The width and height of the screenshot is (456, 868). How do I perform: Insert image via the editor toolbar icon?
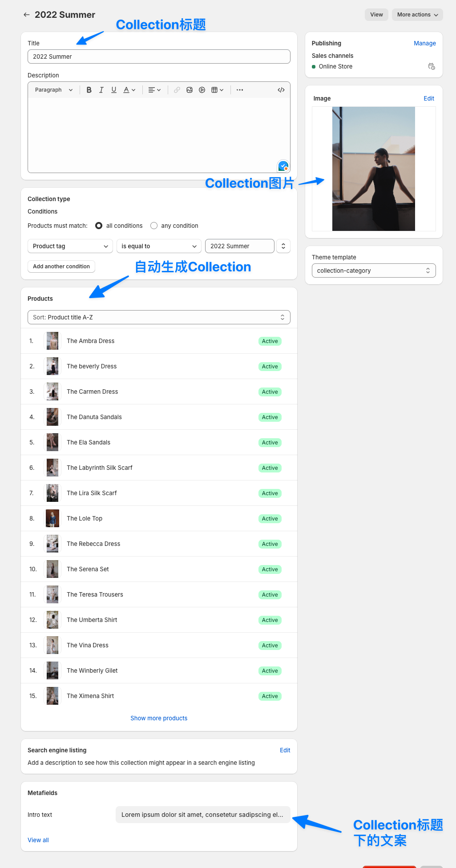(190, 90)
